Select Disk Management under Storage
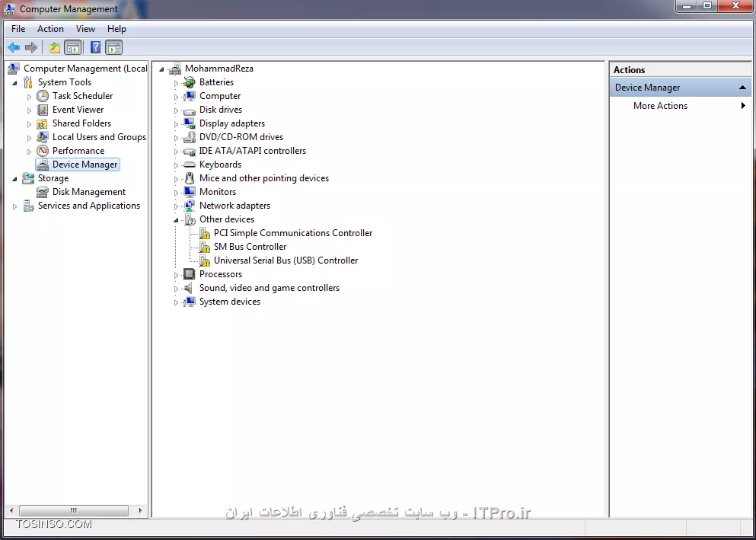756x540 pixels. pos(89,192)
